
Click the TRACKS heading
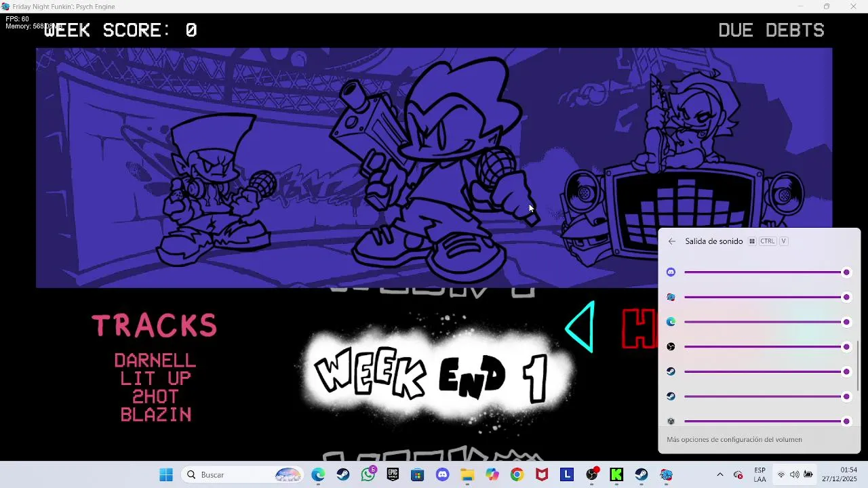point(155,326)
